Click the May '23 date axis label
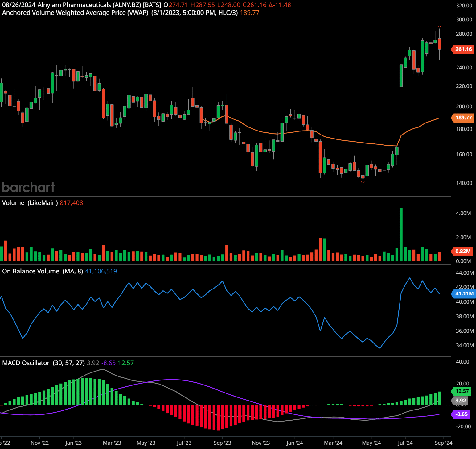This screenshot has width=476, height=449. click(146, 443)
